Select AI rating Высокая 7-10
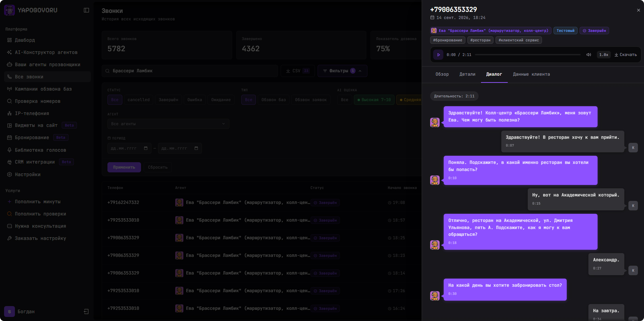 pos(374,100)
